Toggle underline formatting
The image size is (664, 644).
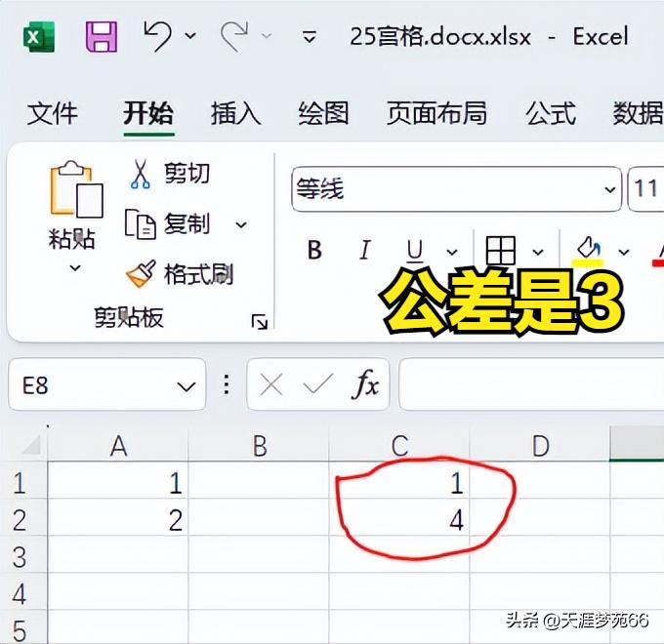[415, 251]
